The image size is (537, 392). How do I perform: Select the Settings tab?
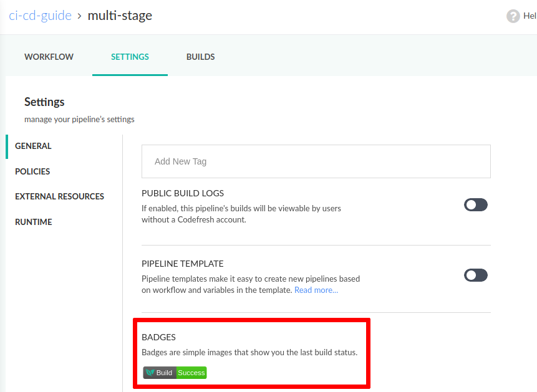click(130, 57)
